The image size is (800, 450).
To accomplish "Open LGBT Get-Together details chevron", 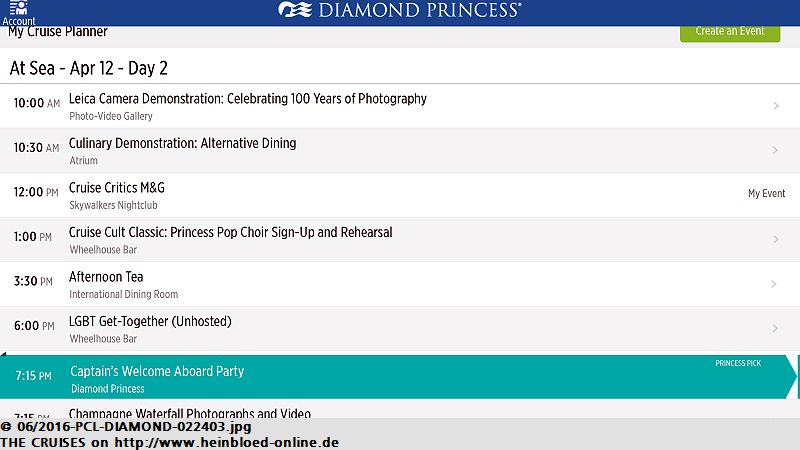I will point(775,328).
